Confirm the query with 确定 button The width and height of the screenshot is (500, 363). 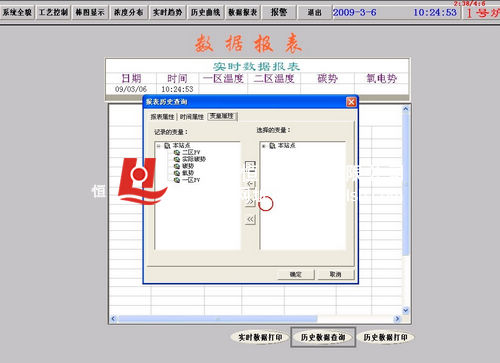(296, 274)
